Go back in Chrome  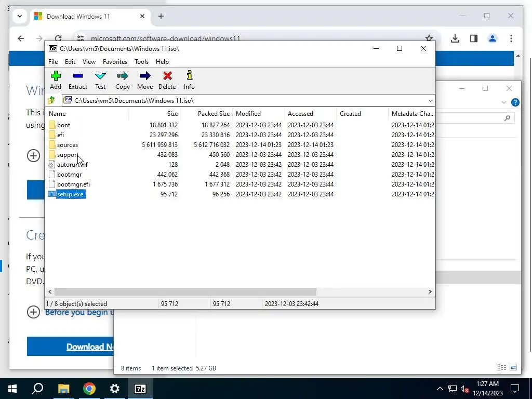pos(21,38)
